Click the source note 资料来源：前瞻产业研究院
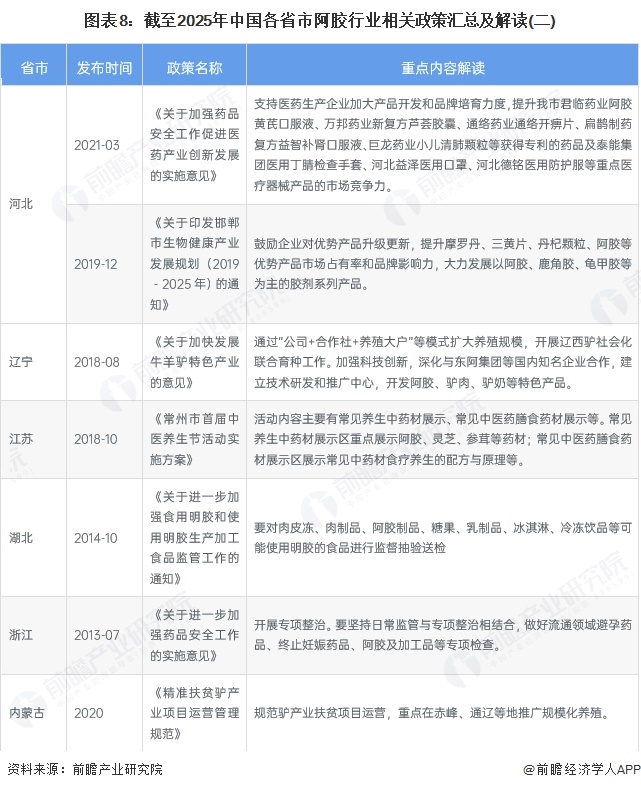The image size is (641, 790). click(x=85, y=769)
